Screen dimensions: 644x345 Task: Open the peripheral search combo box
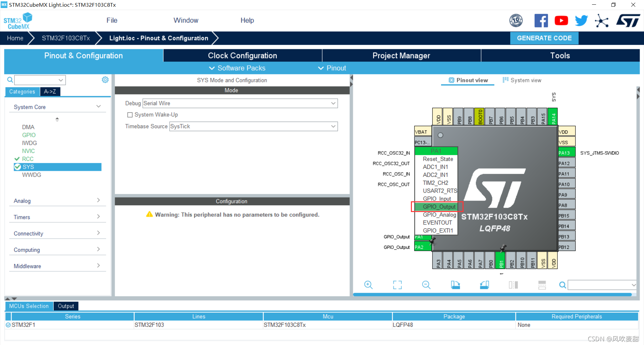tap(40, 80)
